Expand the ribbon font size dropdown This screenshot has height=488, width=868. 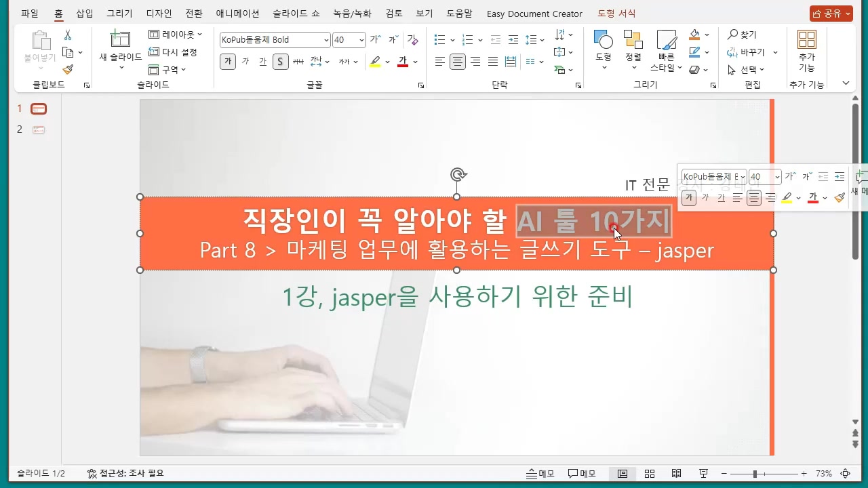[x=361, y=40]
